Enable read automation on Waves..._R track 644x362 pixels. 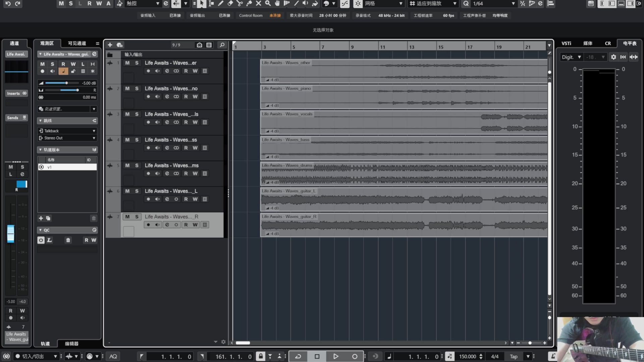point(186,225)
